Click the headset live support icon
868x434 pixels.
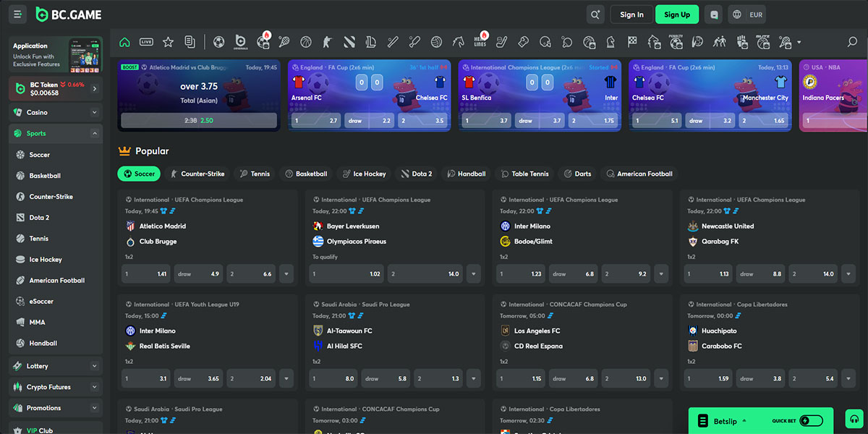click(854, 420)
